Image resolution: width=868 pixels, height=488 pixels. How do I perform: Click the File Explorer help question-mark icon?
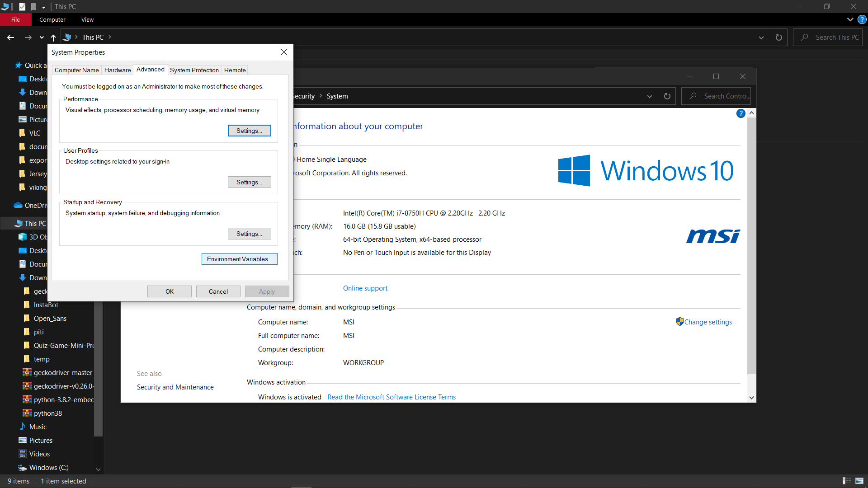point(862,19)
